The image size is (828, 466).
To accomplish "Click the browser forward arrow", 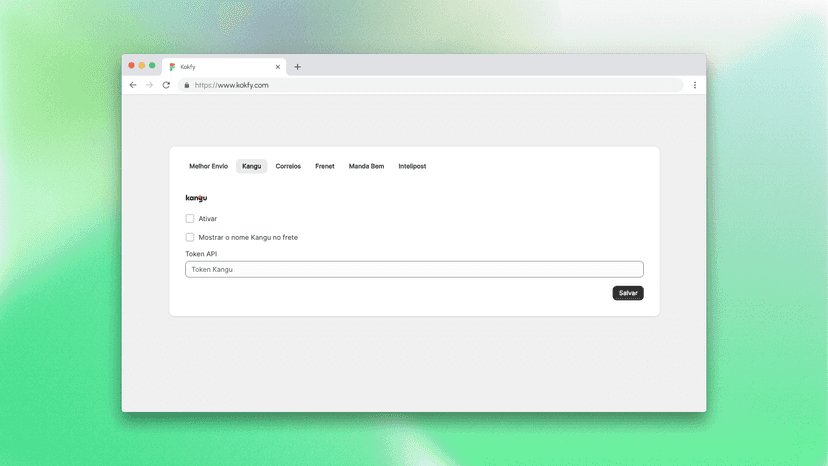I will coord(149,85).
